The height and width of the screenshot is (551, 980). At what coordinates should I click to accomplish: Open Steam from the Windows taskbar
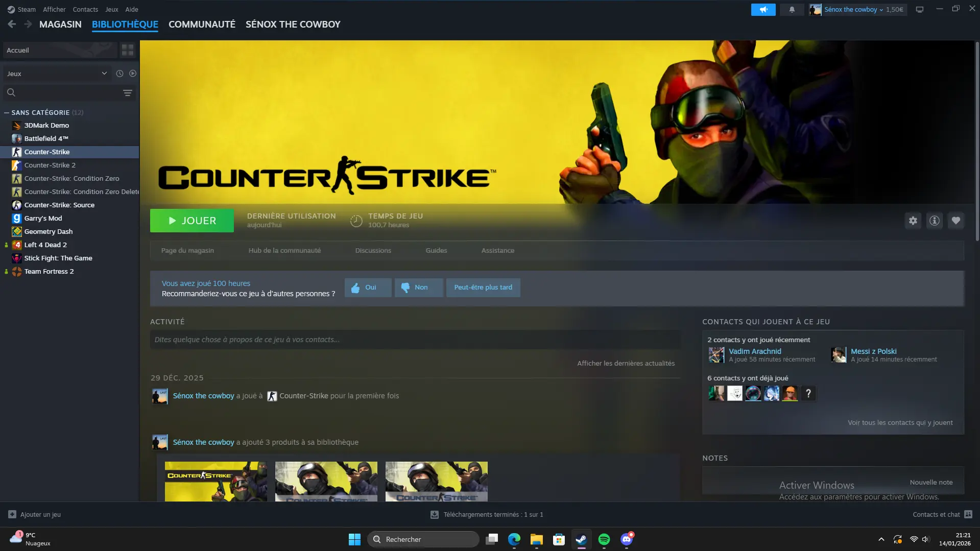[581, 539]
